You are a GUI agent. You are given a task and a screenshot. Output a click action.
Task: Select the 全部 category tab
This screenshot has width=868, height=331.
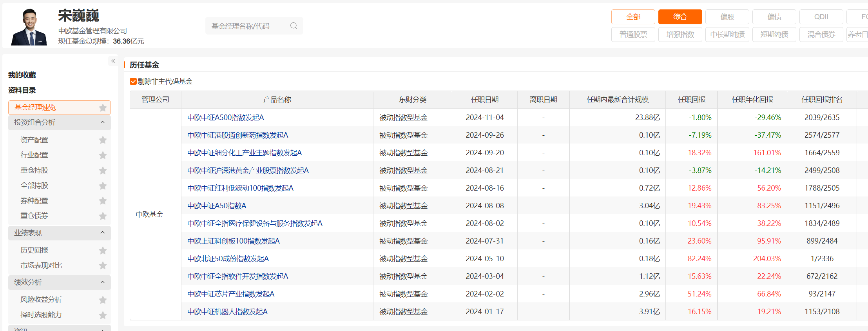633,17
